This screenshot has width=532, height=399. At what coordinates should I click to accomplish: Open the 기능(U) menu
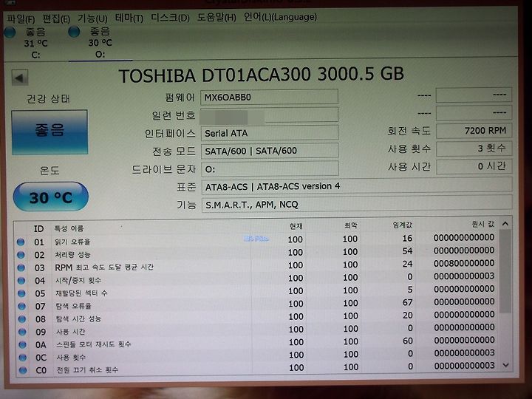92,18
